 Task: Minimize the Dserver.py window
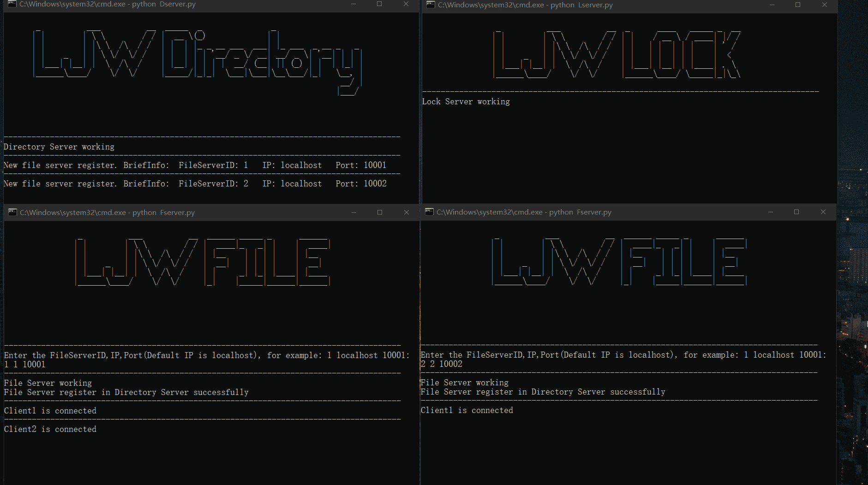coord(353,4)
